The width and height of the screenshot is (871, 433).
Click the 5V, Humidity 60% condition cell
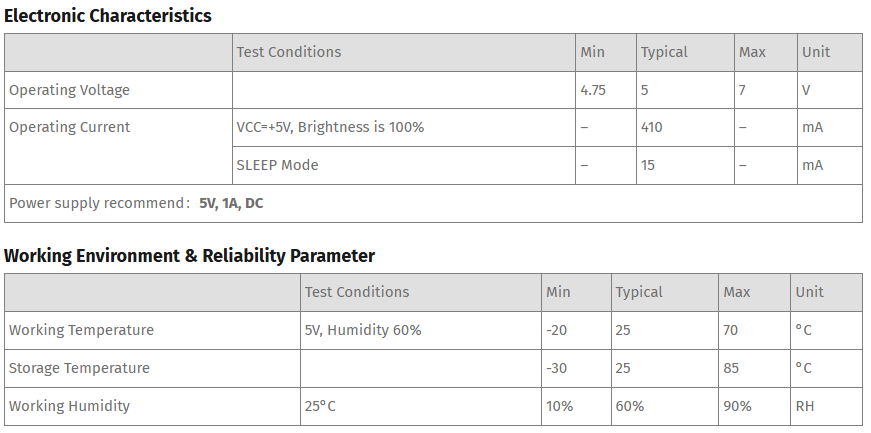[363, 330]
